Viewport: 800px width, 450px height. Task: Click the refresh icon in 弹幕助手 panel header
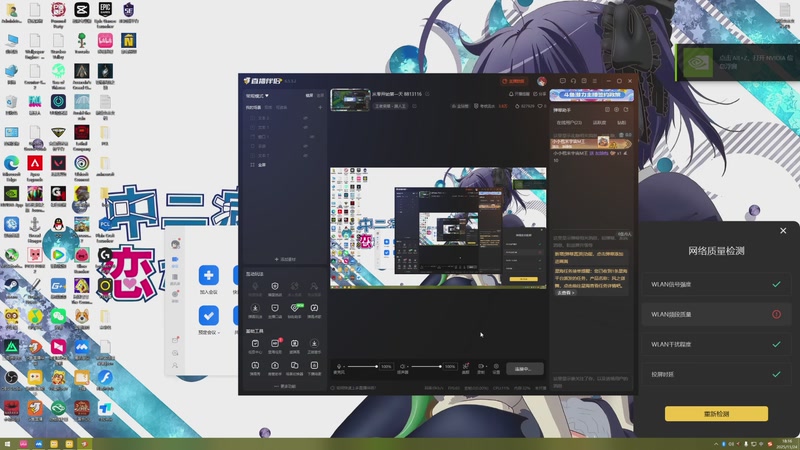click(626, 110)
